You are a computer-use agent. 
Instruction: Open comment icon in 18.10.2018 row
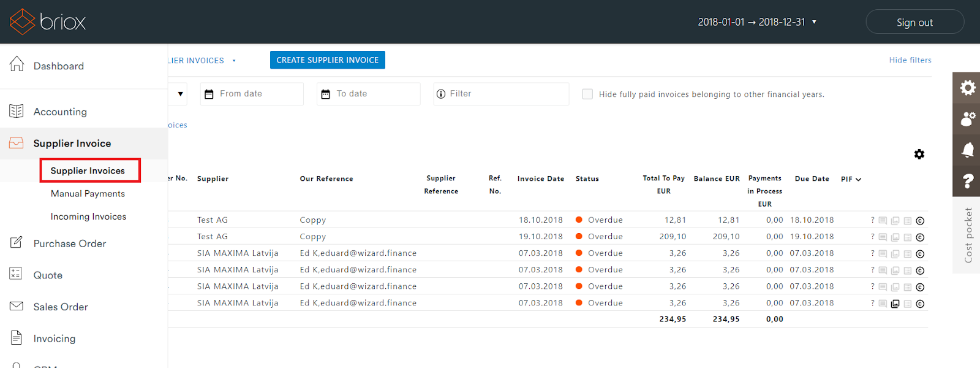pyautogui.click(x=883, y=220)
